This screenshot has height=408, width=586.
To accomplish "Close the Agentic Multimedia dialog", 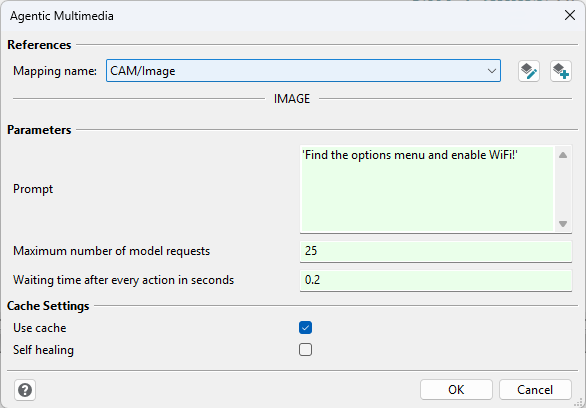I will (570, 16).
